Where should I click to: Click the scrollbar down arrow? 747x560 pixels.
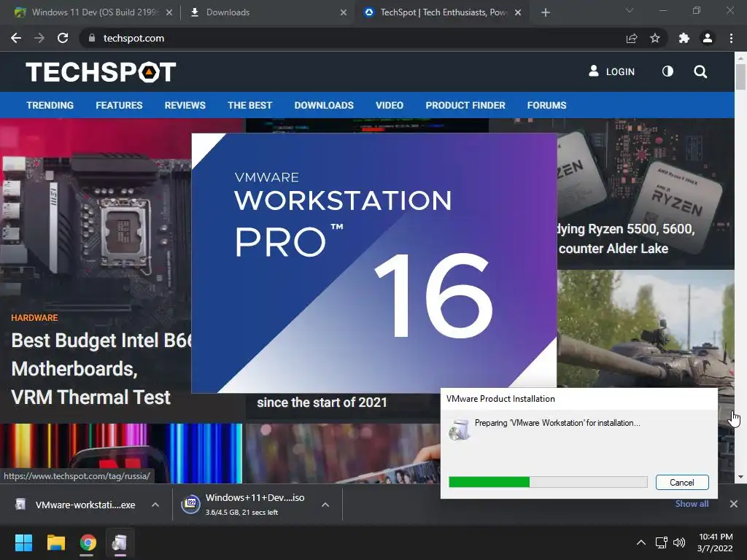pyautogui.click(x=740, y=477)
